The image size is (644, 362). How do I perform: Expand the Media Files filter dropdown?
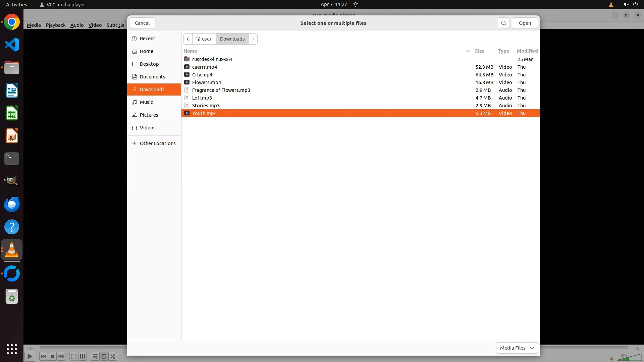517,348
